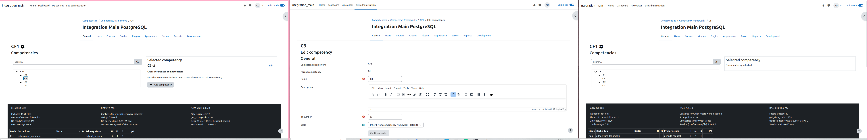Click the Add competency button in left window

point(160,85)
